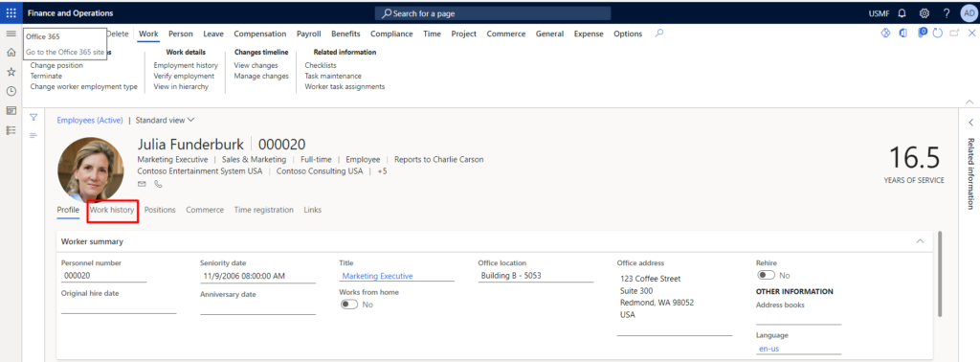Open the settings gear icon
The image size is (980, 362).
click(x=924, y=13)
